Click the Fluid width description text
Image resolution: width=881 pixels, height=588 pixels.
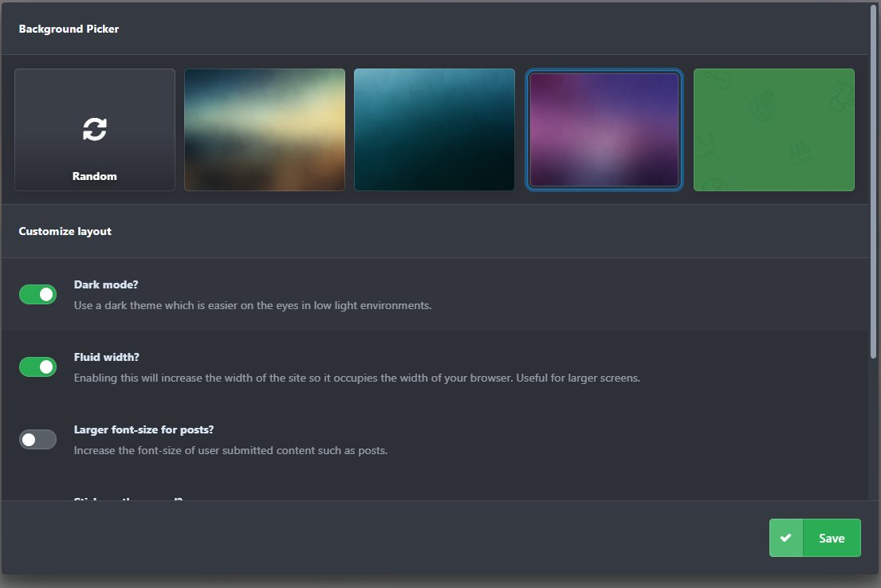click(x=356, y=378)
